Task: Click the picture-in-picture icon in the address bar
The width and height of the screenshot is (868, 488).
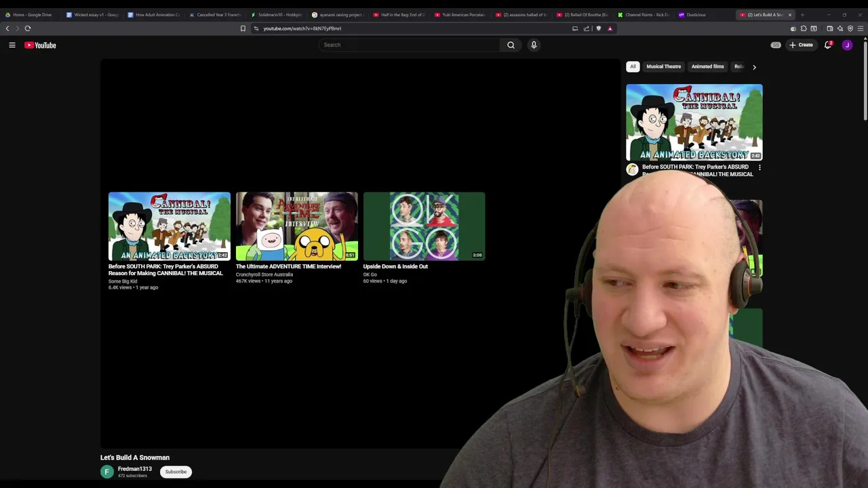Action: coord(575,28)
